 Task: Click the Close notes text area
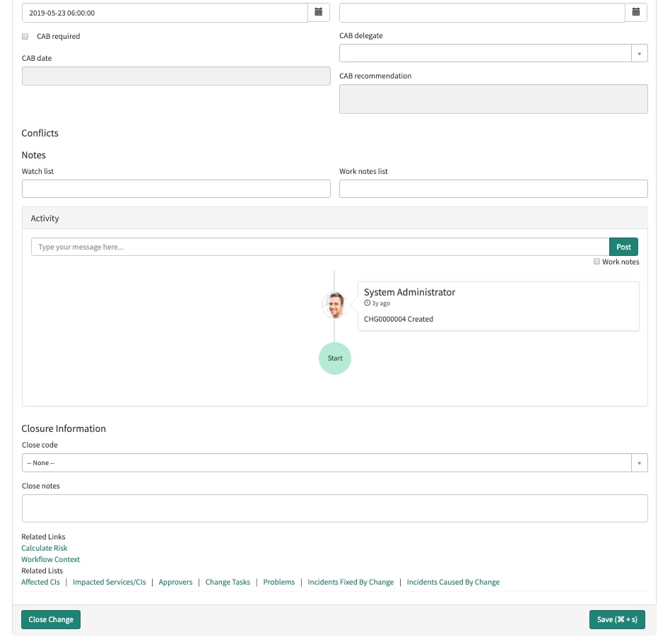[334, 508]
